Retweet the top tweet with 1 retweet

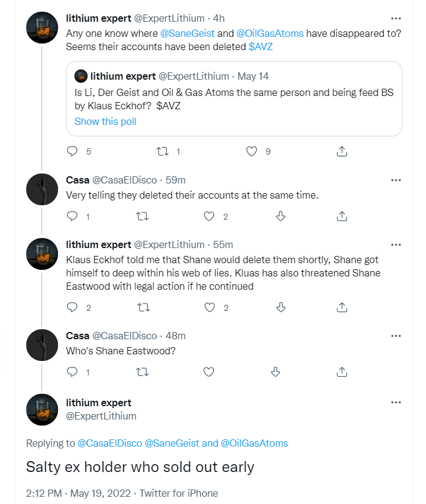tap(163, 152)
